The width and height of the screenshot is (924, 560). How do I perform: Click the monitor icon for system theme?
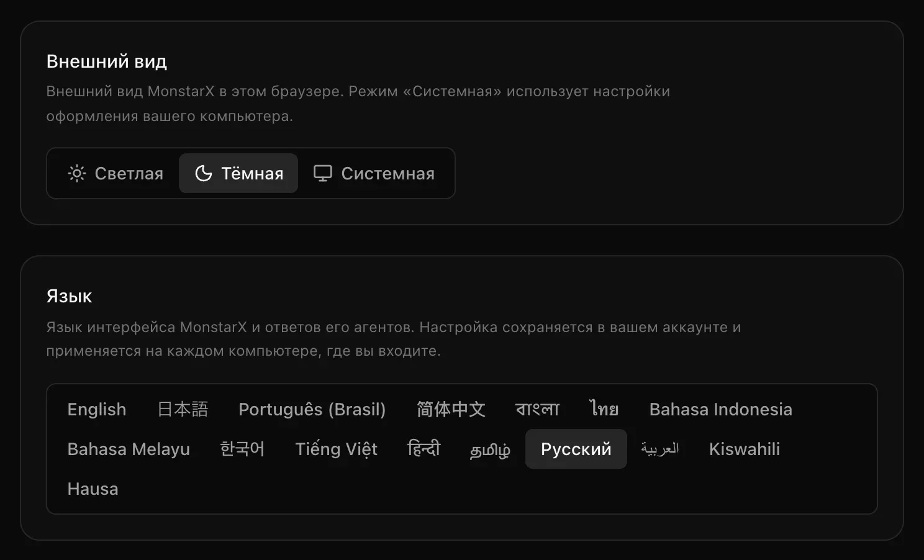[323, 173]
